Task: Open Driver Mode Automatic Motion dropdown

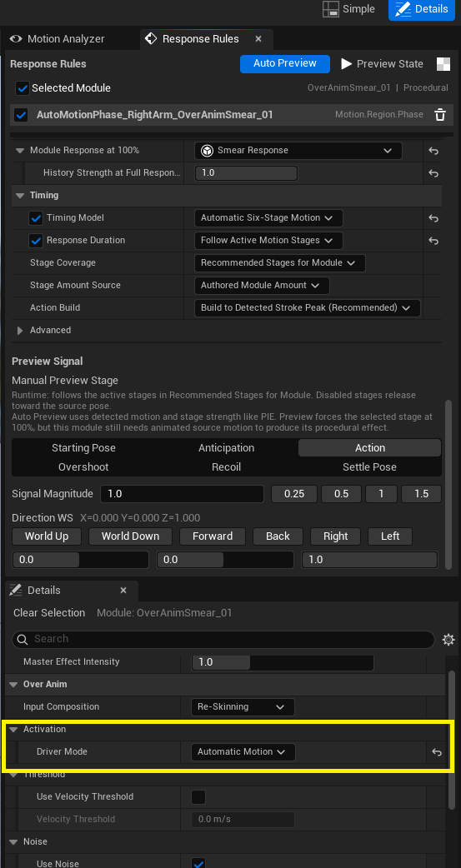Action: (243, 751)
